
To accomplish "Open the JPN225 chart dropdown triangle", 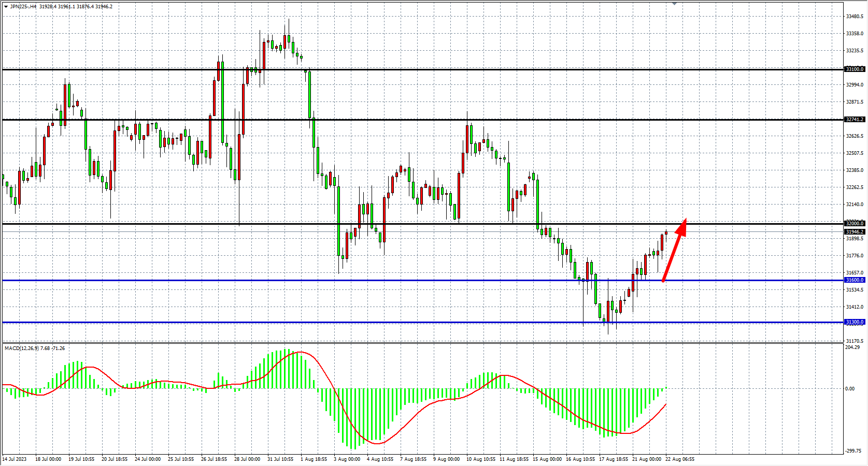I will point(6,7).
